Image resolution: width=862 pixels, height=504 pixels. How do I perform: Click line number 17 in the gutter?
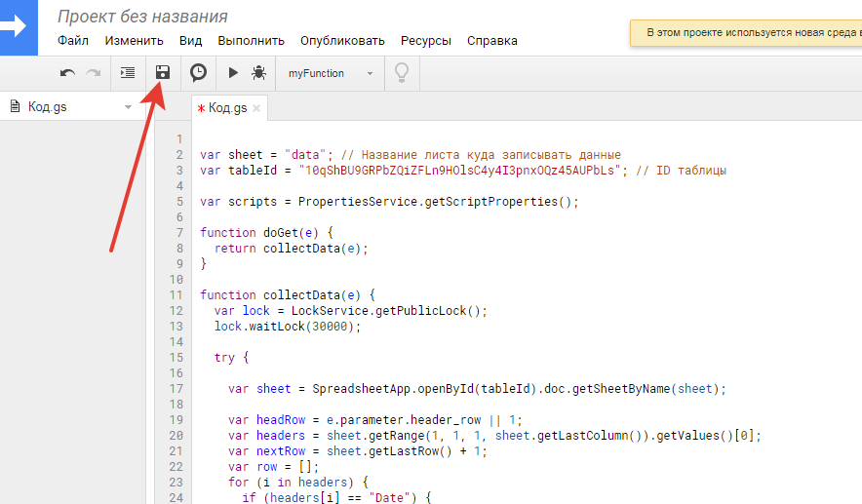(x=176, y=389)
